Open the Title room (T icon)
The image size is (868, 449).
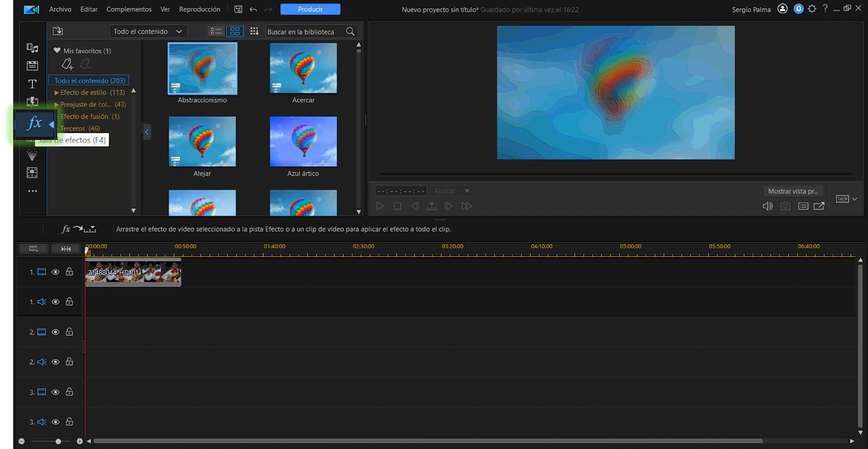33,84
